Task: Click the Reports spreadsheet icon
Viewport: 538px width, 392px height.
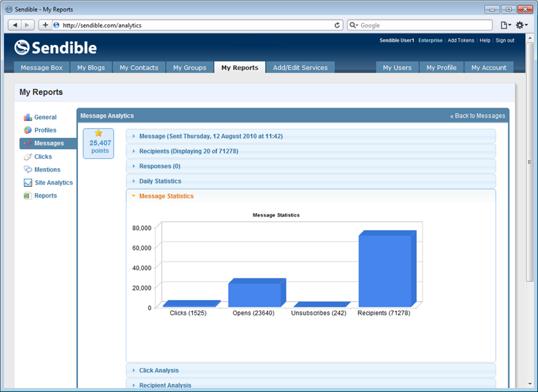Action: 27,196
